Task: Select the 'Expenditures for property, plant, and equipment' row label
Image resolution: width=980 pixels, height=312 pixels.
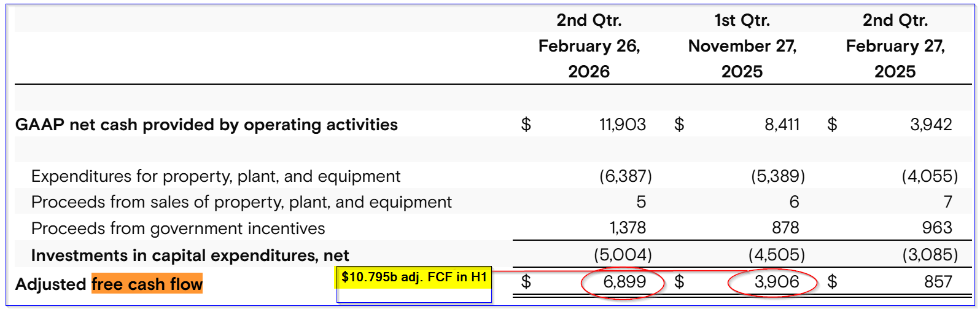Action: coord(216,177)
